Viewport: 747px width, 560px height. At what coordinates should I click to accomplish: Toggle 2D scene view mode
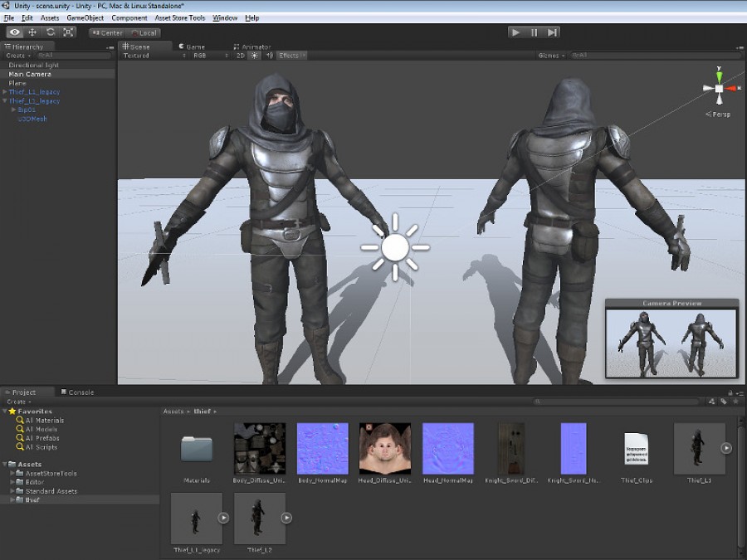241,56
